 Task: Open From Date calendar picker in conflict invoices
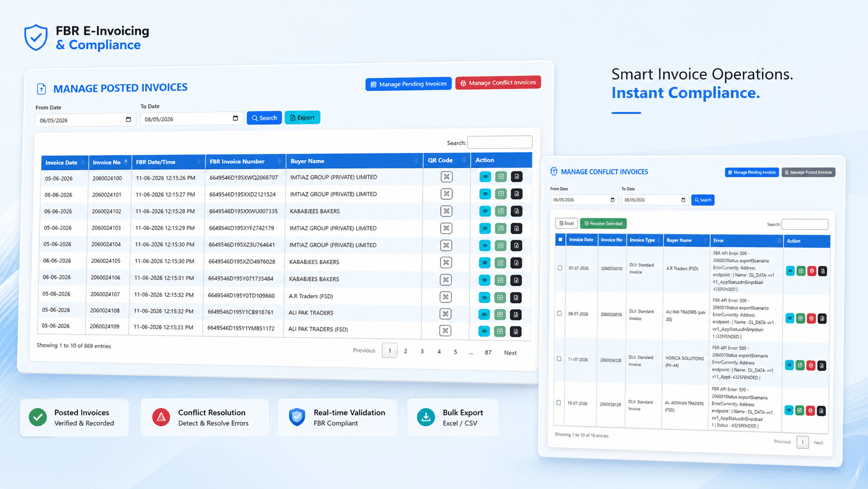613,200
